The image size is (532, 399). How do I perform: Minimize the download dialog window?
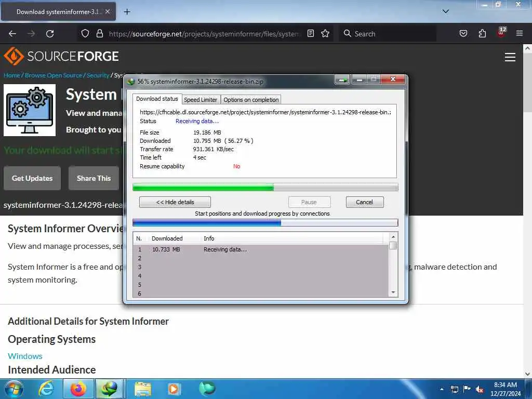pos(359,79)
